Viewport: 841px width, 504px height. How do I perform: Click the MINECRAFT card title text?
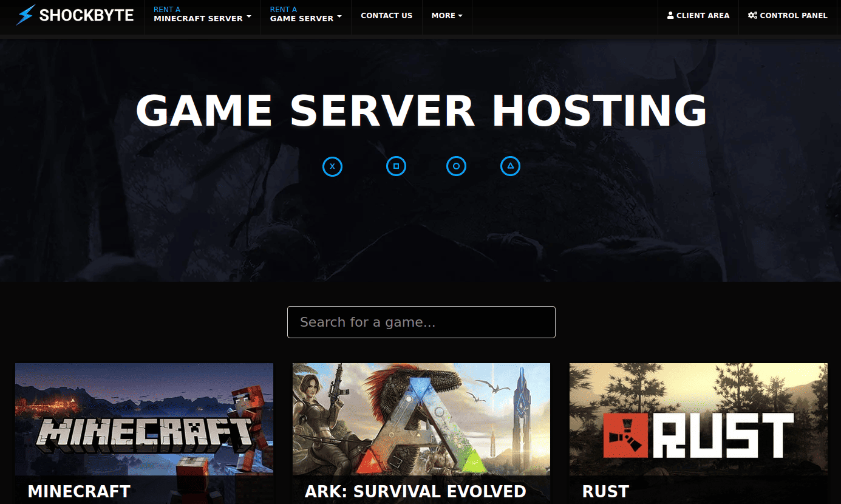pyautogui.click(x=79, y=491)
